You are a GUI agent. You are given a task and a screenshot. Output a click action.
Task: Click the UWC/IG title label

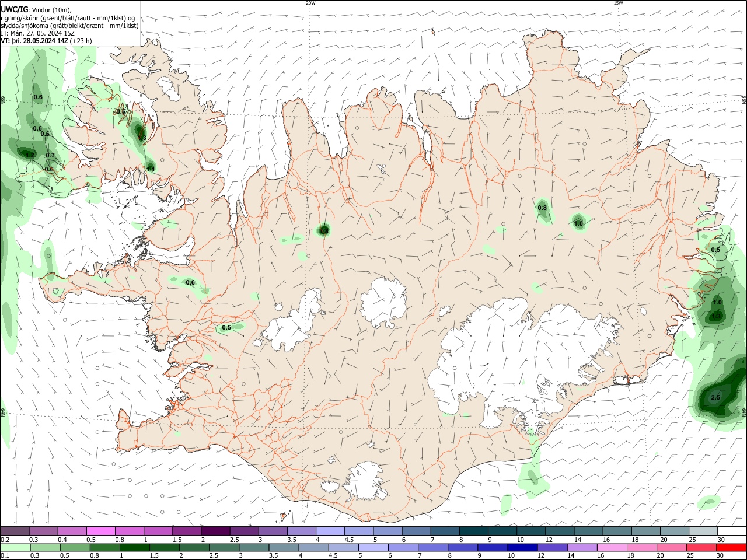(13, 9)
